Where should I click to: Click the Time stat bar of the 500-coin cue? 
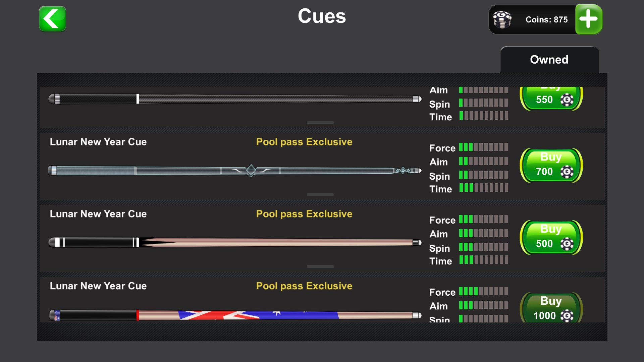483,260
